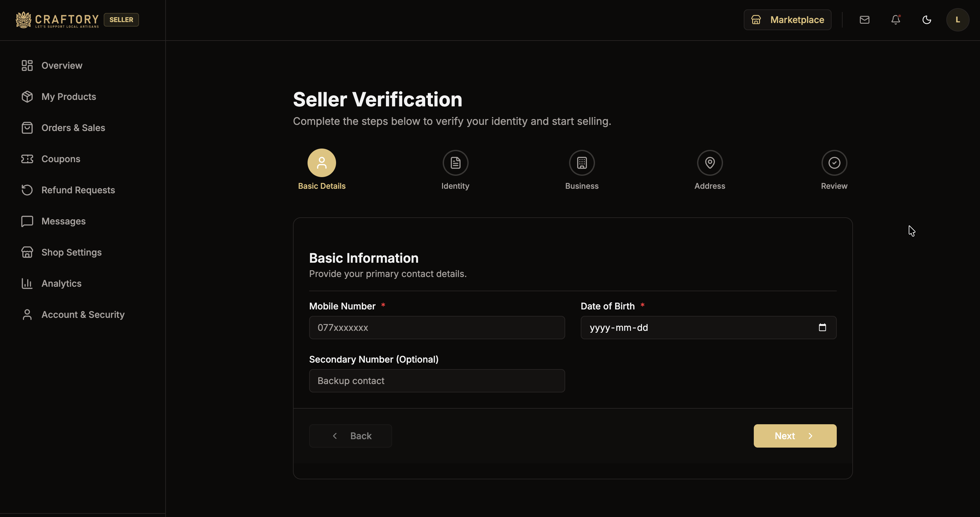Open the Analytics bar chart icon
The width and height of the screenshot is (980, 517).
27,283
